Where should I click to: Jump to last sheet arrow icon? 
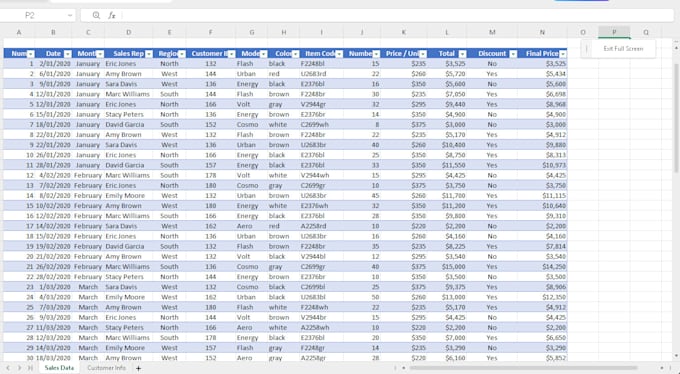(x=30, y=368)
